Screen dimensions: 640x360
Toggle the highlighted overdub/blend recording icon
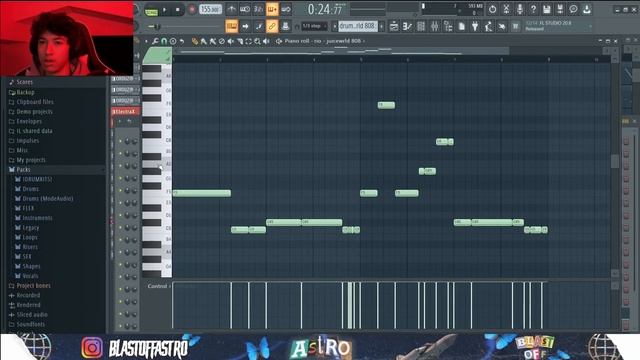click(272, 9)
